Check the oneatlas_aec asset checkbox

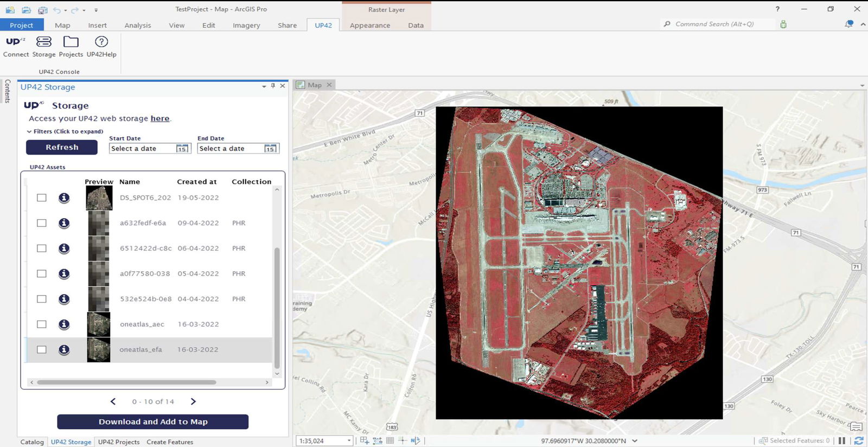pyautogui.click(x=42, y=324)
